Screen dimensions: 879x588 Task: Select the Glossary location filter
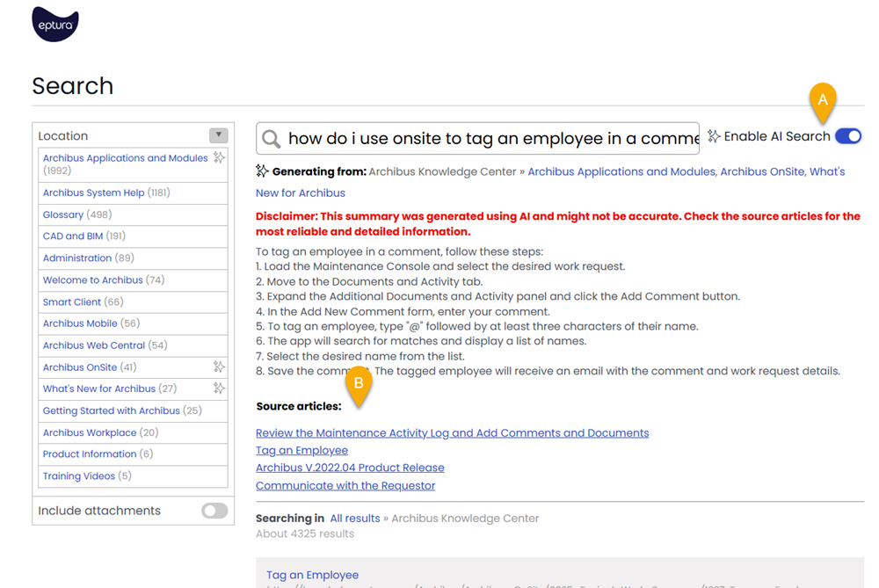pyautogui.click(x=63, y=214)
